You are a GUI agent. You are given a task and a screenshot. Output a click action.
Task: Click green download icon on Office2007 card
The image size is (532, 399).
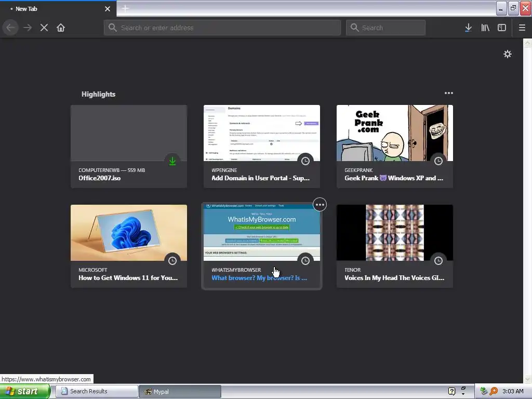point(172,161)
